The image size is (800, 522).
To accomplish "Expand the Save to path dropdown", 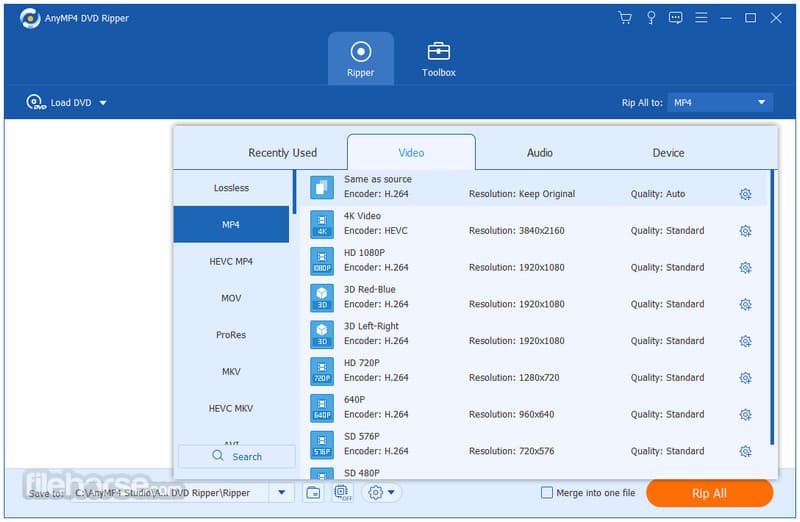I will click(281, 493).
